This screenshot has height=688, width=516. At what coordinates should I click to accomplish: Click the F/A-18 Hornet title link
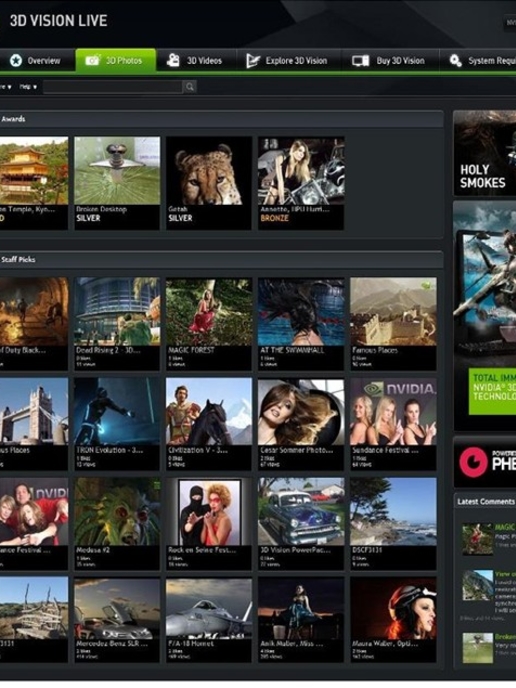coord(191,644)
